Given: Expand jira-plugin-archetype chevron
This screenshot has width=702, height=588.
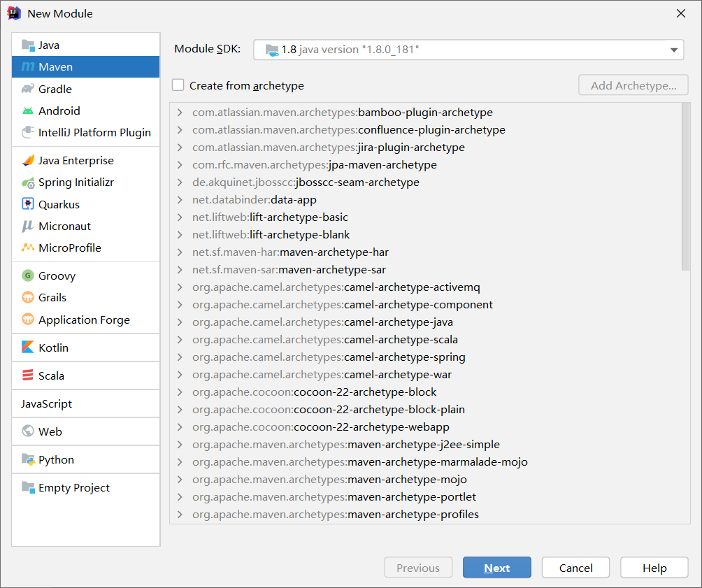Looking at the screenshot, I should pyautogui.click(x=180, y=148).
